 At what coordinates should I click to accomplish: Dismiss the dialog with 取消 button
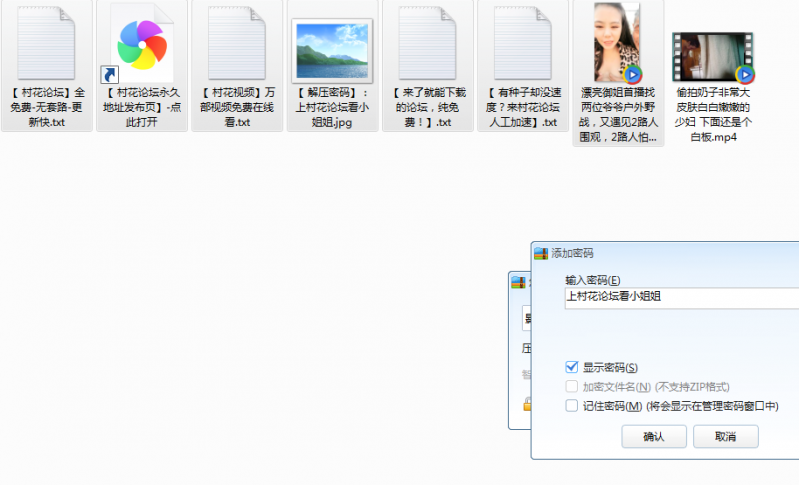point(725,437)
